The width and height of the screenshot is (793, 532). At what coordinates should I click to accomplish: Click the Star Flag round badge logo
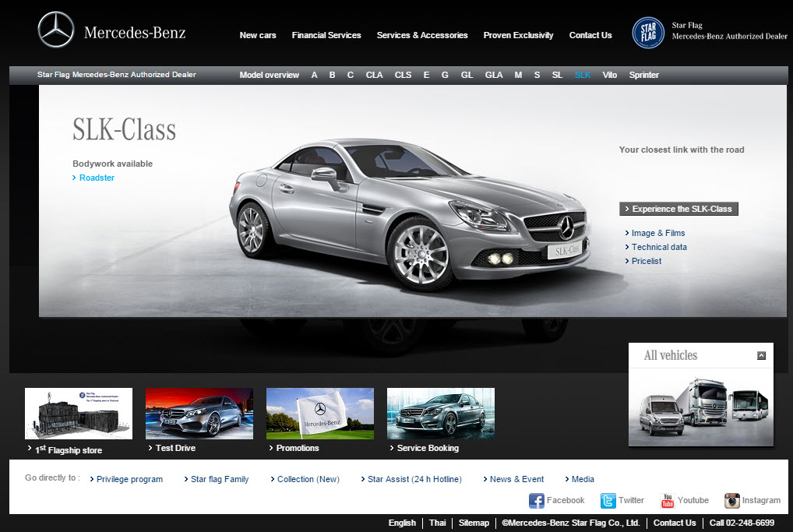tap(648, 33)
